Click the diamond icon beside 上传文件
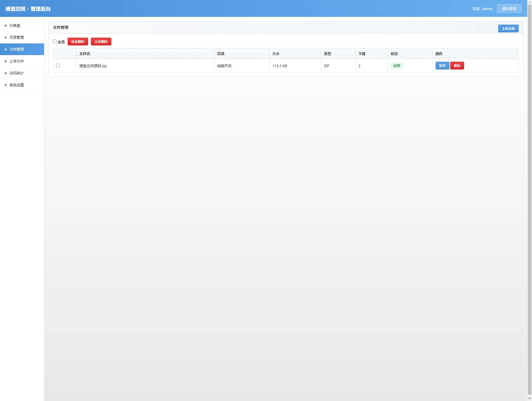Screen dimensions: 532x401 click(6, 61)
